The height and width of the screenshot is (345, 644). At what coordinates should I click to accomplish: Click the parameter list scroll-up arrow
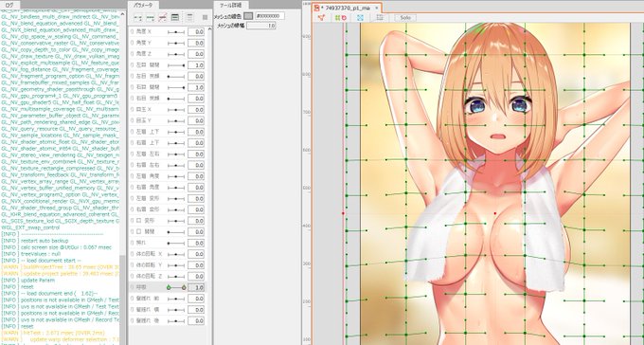(209, 30)
